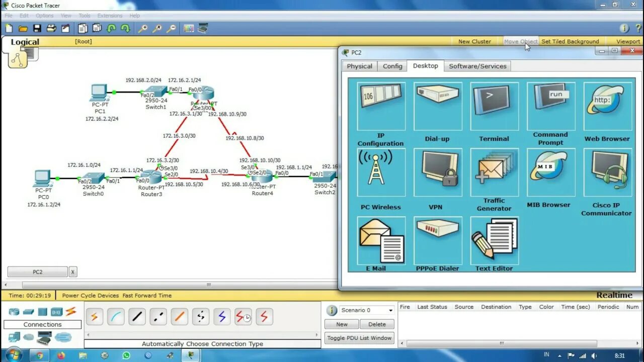Launch the Text Editor app
Screen dimensions: 644x362
point(494,240)
